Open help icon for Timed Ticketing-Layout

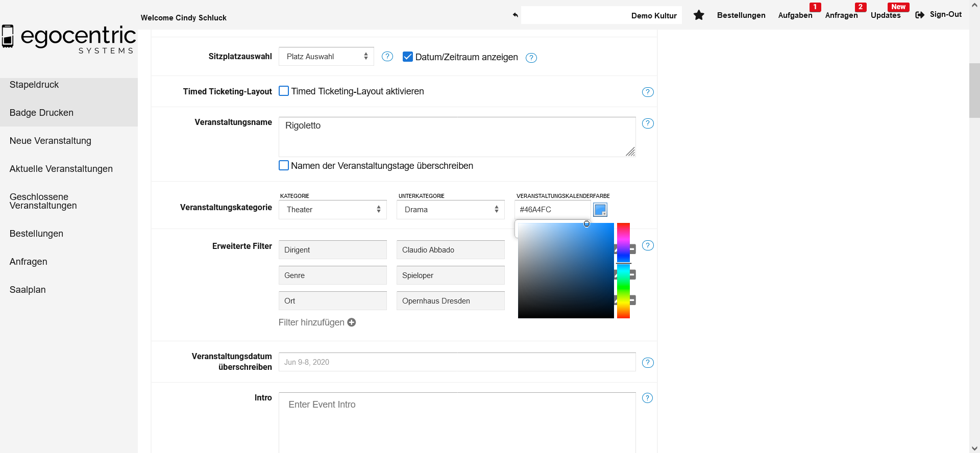point(647,92)
